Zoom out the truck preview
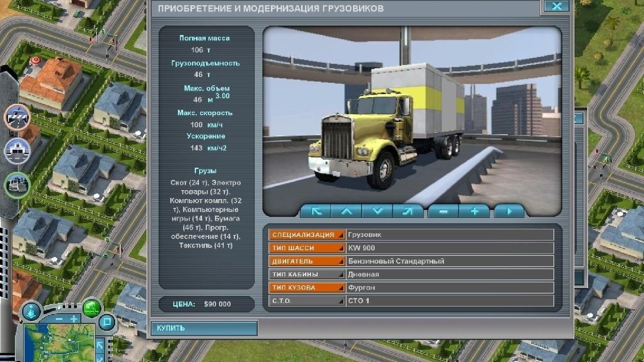644x362 pixels. [443, 211]
